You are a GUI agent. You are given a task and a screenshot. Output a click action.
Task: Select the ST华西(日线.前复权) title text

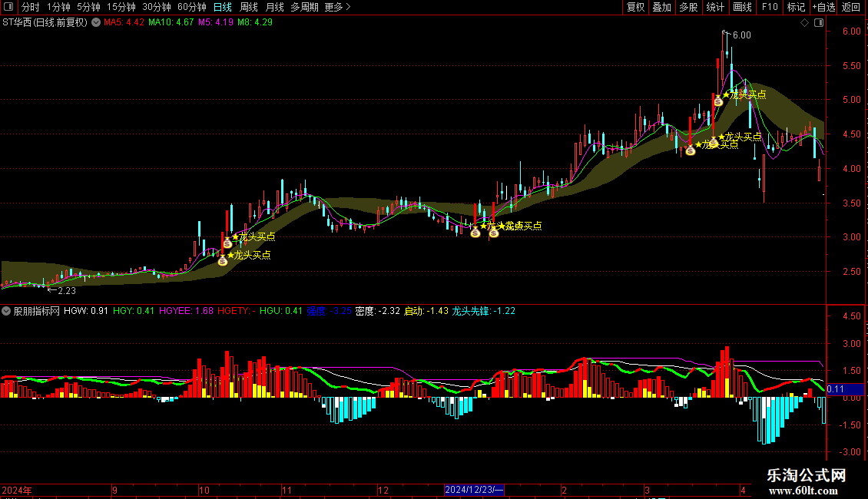tap(45, 23)
